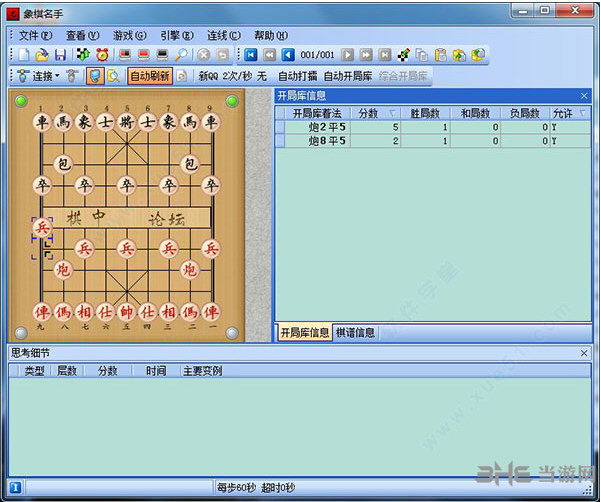Select the black 將 general piece

tap(126, 122)
